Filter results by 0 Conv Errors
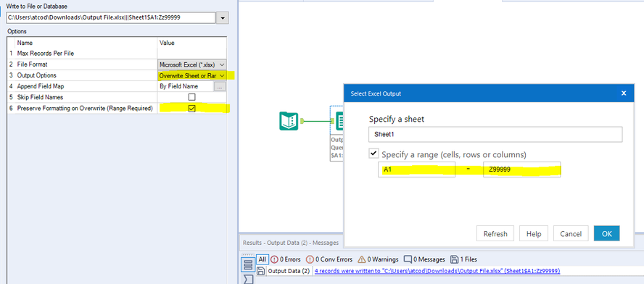Screen dimensions: 644x284 pyautogui.click(x=329, y=259)
